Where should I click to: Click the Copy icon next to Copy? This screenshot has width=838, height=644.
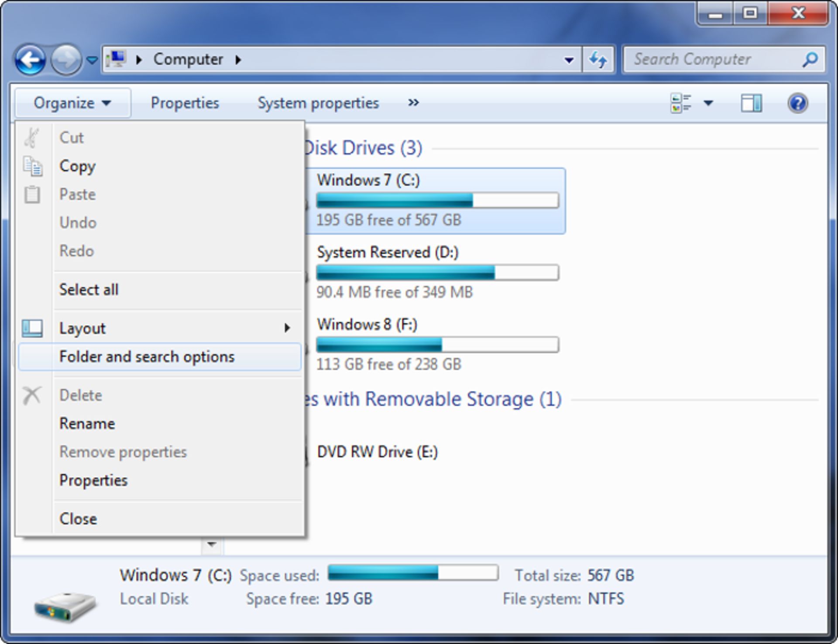tap(33, 166)
